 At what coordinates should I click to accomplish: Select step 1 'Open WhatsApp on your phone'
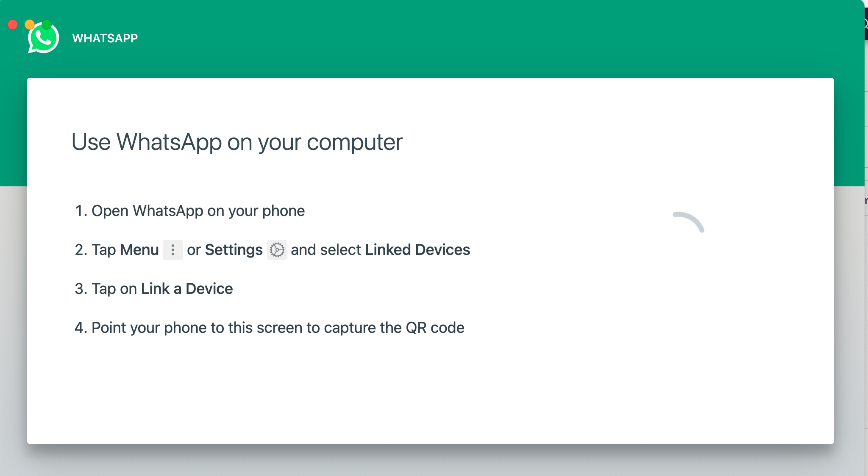[198, 211]
